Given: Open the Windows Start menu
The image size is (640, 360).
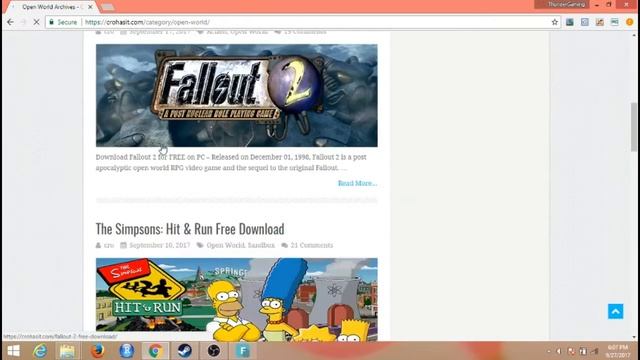Looking at the screenshot, I should click(13, 351).
